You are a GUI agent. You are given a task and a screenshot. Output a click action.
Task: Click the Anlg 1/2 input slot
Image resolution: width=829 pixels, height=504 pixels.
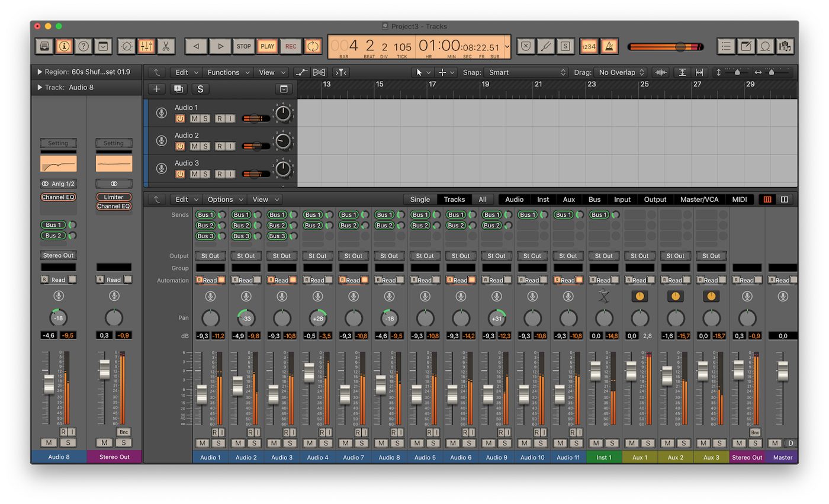click(58, 184)
